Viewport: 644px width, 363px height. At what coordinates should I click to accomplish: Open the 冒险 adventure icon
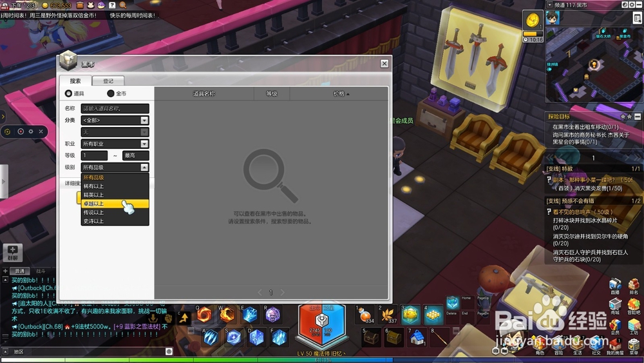click(558, 346)
